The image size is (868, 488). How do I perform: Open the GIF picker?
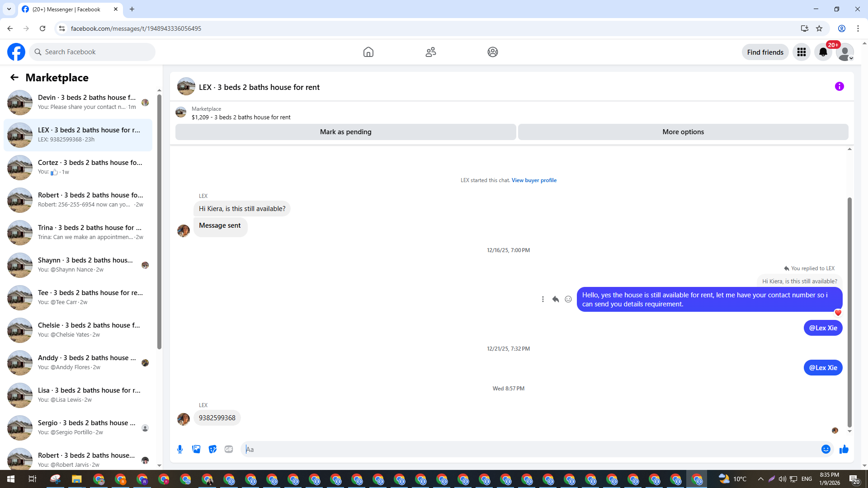pyautogui.click(x=229, y=449)
